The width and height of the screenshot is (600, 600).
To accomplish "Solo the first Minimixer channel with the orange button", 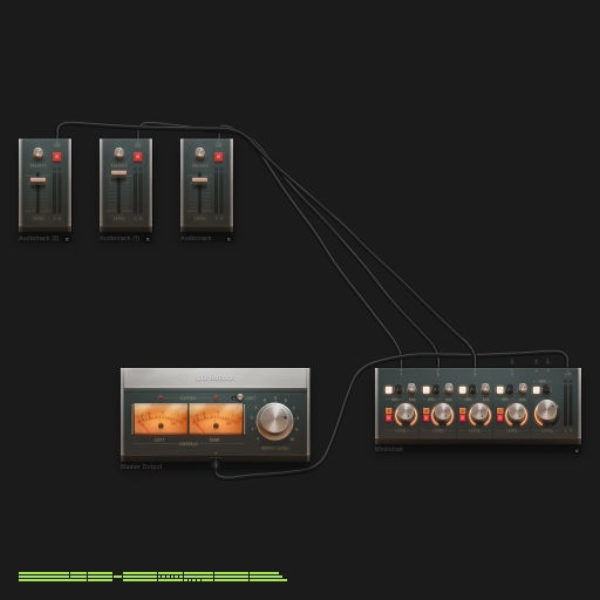I will [389, 411].
